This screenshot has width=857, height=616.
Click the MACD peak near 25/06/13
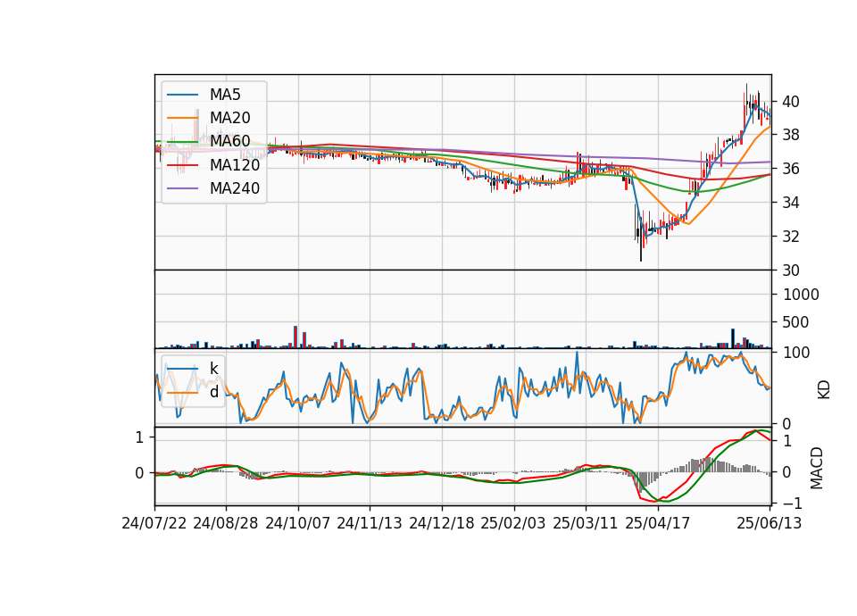coord(757,431)
